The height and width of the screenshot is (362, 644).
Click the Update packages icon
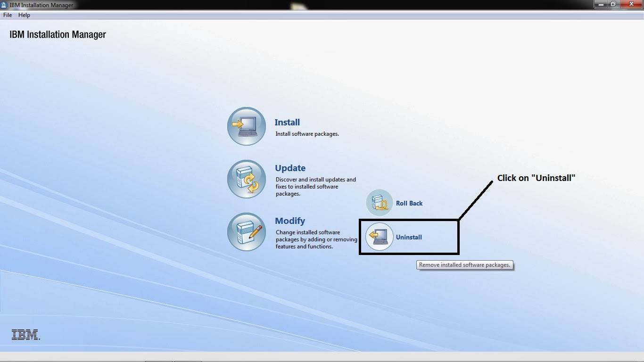tap(246, 179)
